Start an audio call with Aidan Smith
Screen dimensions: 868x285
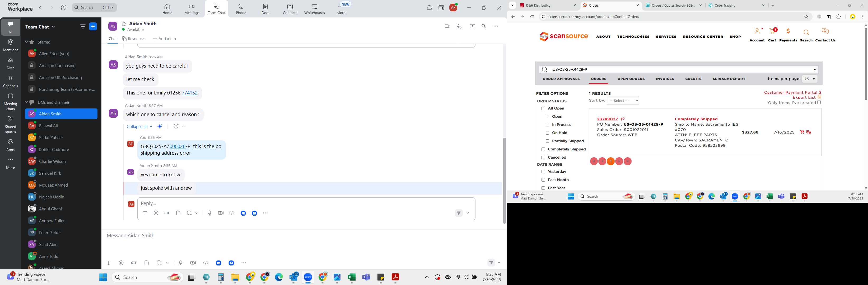[x=459, y=26]
